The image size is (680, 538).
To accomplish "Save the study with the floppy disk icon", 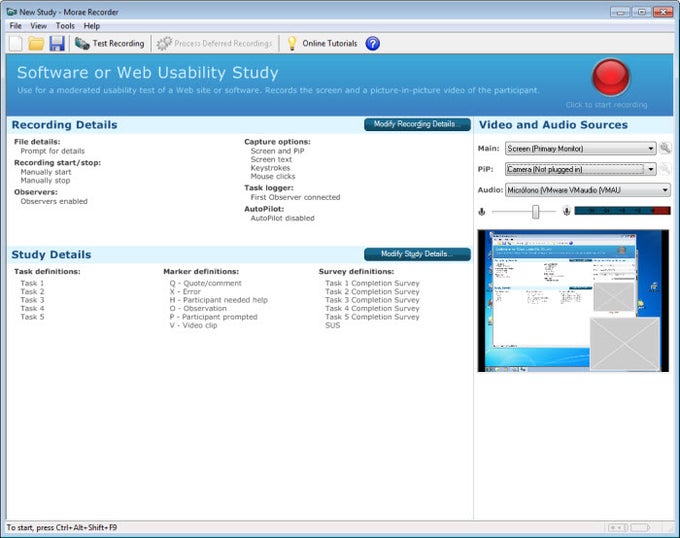I will (57, 43).
